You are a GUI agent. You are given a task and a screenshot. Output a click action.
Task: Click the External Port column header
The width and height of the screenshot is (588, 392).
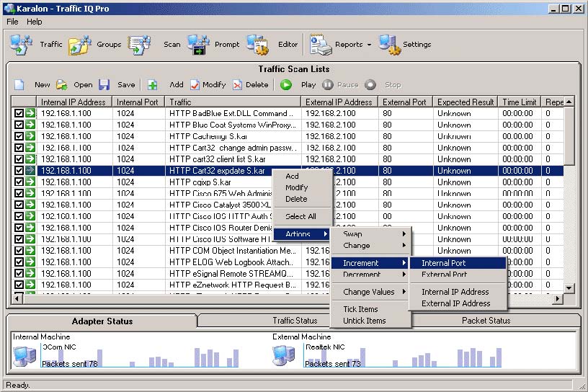(405, 102)
